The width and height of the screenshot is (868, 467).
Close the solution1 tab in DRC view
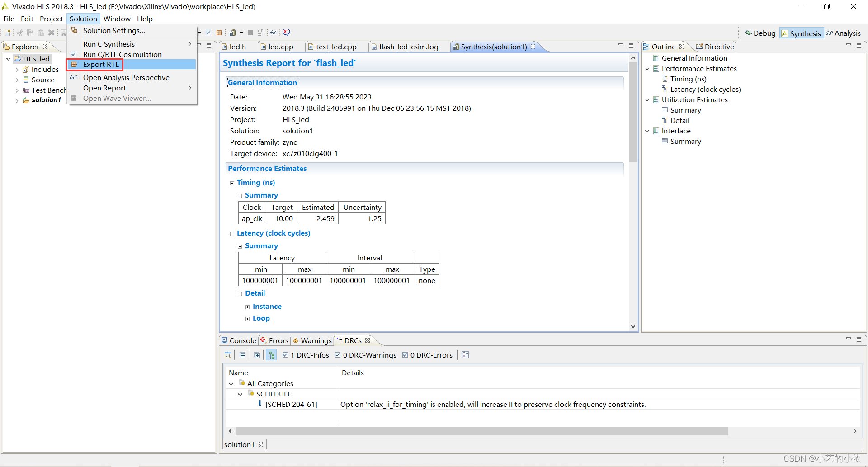[261, 444]
